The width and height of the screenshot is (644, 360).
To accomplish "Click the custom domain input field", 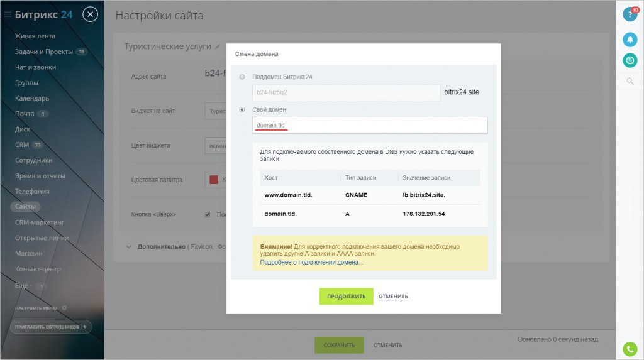I will click(370, 125).
